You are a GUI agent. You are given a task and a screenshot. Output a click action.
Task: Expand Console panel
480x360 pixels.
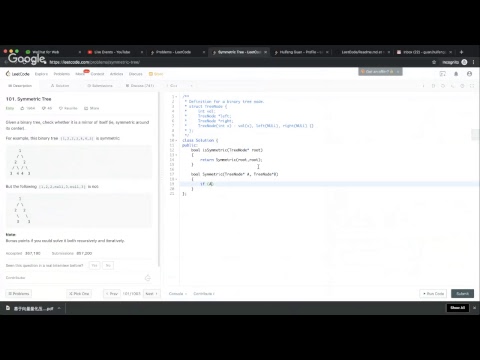pos(178,294)
